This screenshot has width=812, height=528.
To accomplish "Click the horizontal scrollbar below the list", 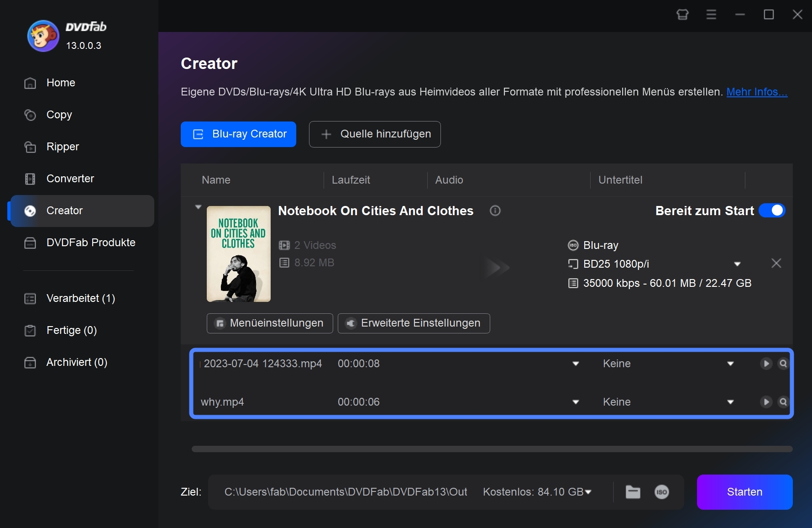I will tap(492, 449).
